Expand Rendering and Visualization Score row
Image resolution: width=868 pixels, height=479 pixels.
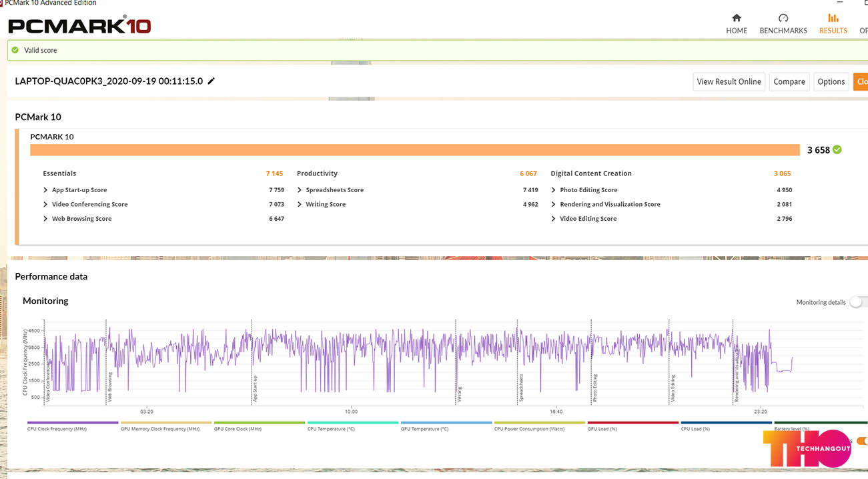(x=554, y=204)
